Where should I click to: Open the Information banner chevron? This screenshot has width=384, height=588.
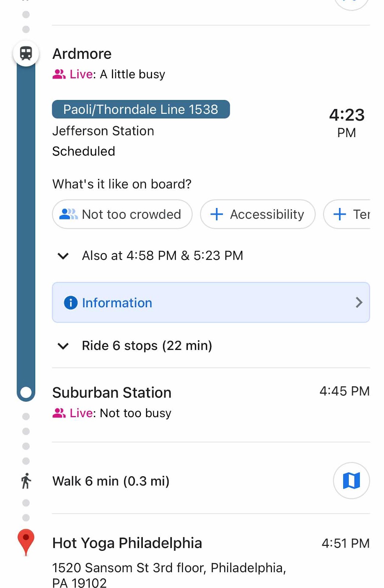click(x=359, y=302)
